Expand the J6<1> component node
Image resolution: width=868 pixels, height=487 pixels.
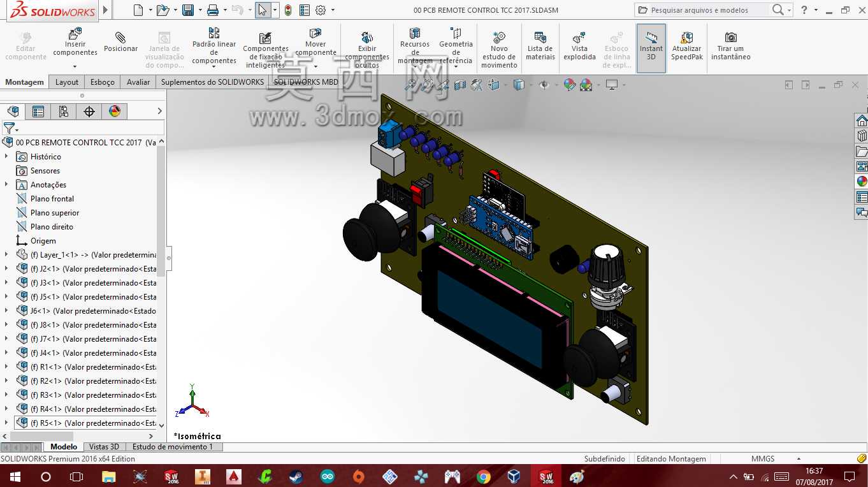pos(6,310)
